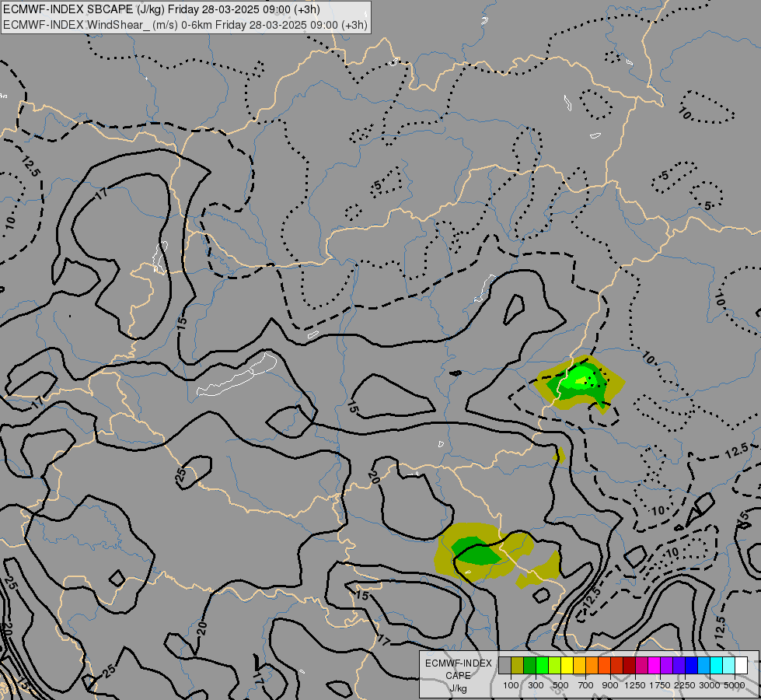Pick the white legend swatch

(741, 666)
